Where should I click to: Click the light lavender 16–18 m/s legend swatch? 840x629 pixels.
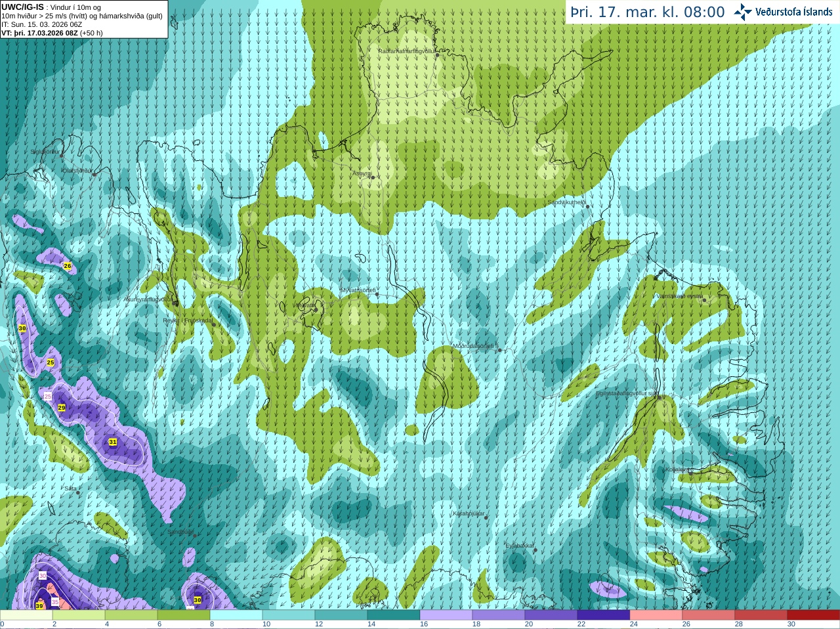446,615
